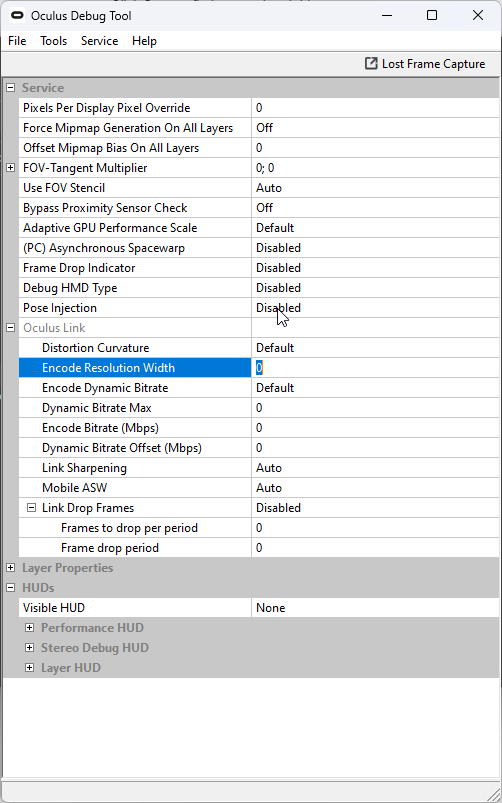The image size is (502, 803).
Task: Edit the Frames to drop per period value
Action: click(x=375, y=527)
